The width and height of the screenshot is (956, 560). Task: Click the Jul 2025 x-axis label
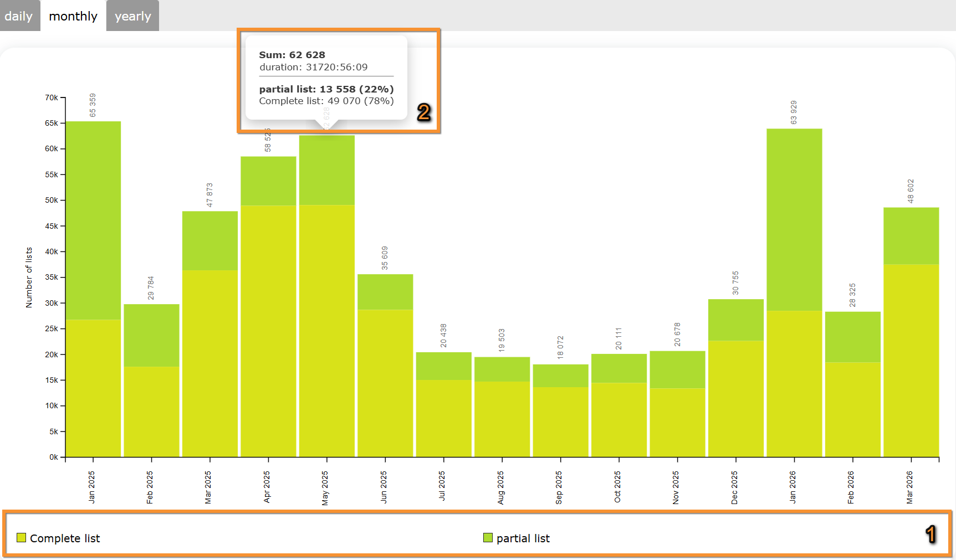click(442, 486)
